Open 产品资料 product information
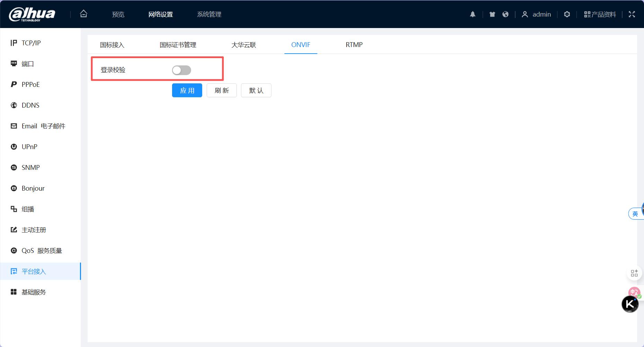The image size is (644, 347). [x=600, y=14]
